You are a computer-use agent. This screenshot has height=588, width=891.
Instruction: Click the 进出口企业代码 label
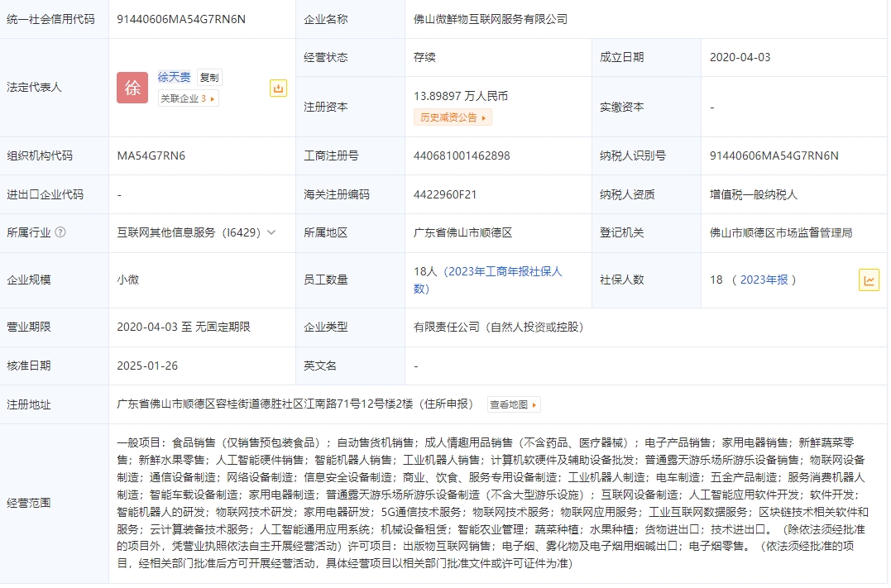point(45,194)
